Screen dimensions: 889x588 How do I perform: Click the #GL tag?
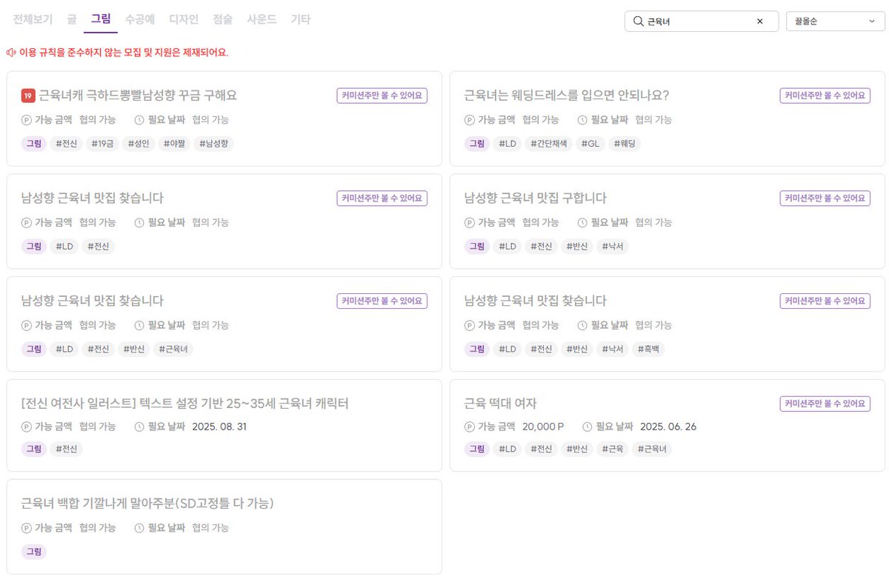tap(590, 144)
